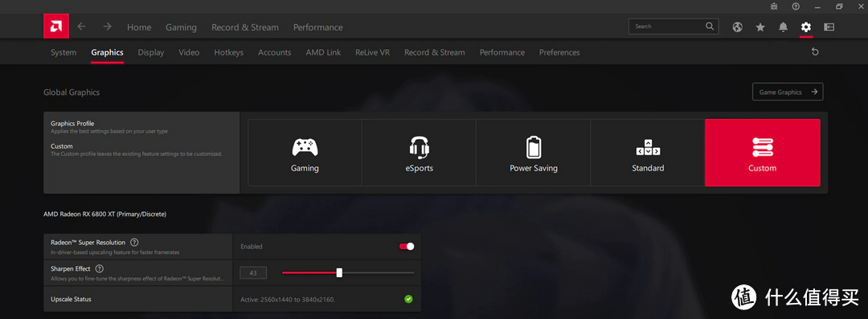Switch to the ReLive VR tab
Image resolution: width=868 pixels, height=319 pixels.
point(373,52)
